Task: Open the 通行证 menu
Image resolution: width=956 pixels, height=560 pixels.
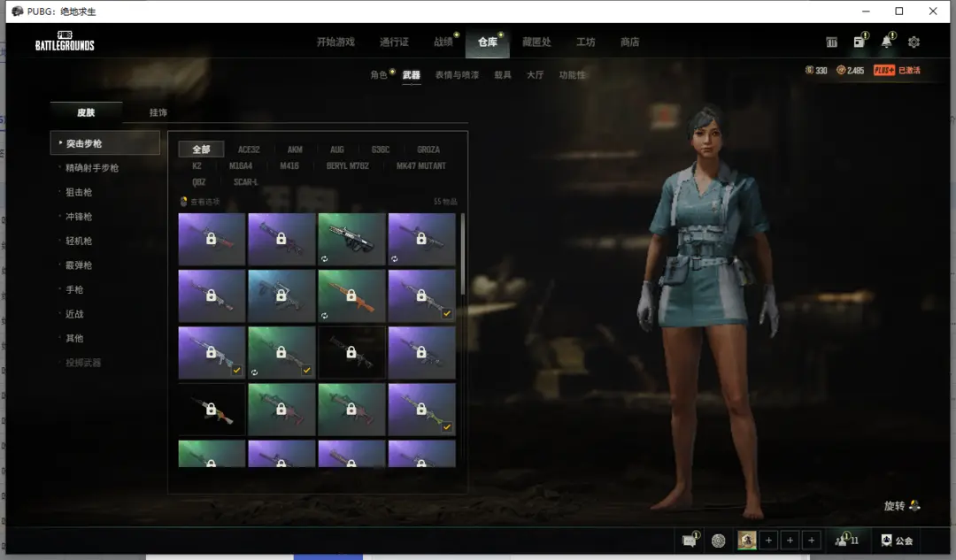Action: pos(394,42)
